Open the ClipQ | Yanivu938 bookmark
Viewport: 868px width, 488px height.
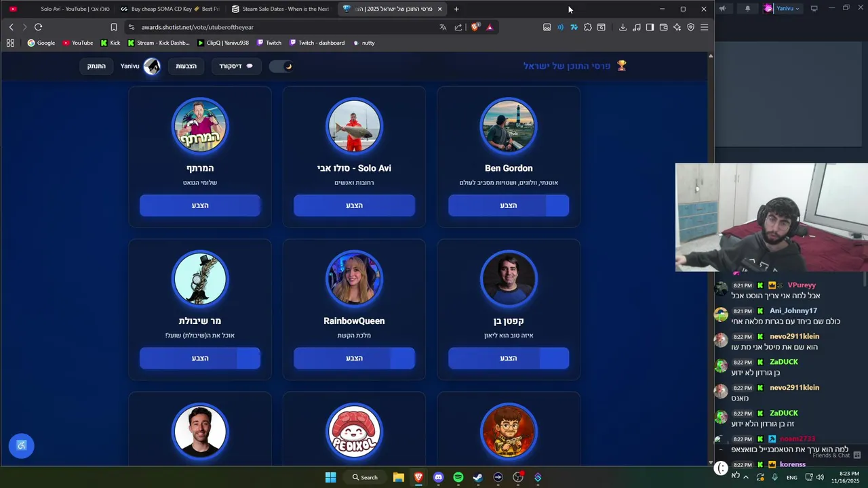pos(223,43)
